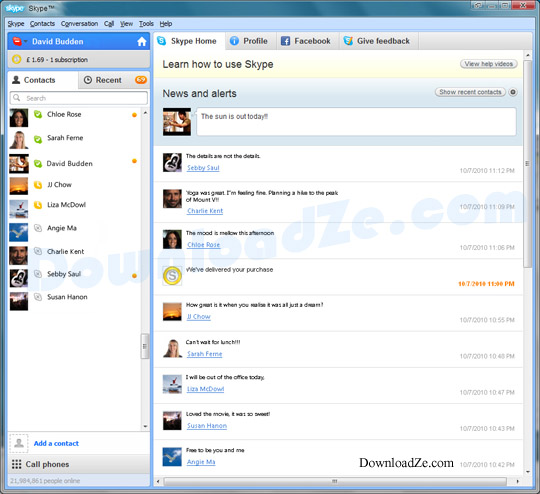The image size is (540, 494).
Task: Click the Skype credit coin icon
Action: pos(16,60)
